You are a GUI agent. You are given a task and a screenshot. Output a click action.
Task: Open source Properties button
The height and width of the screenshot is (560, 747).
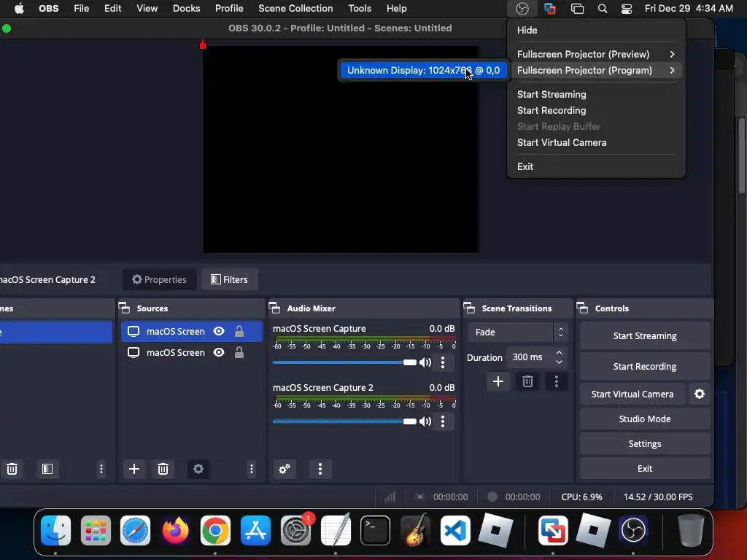(x=160, y=279)
